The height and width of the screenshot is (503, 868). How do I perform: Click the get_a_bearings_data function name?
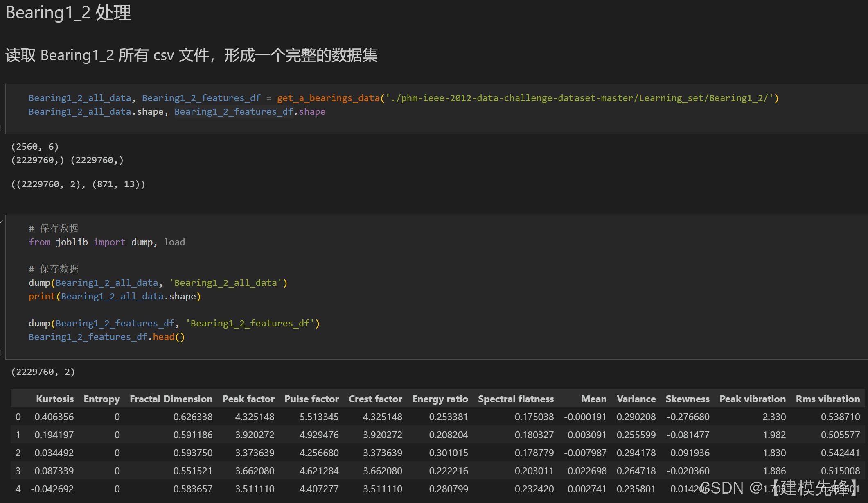tap(327, 98)
